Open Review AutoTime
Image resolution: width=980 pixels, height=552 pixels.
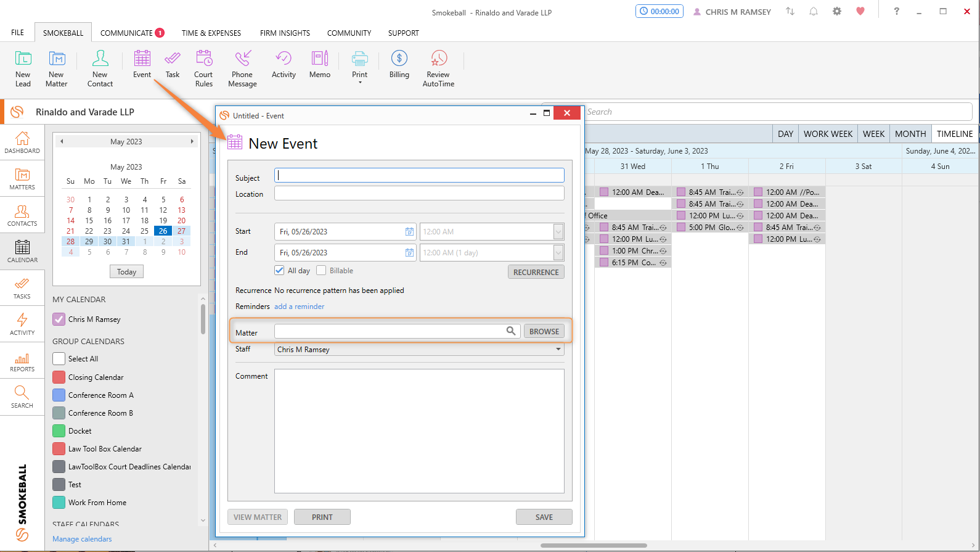point(438,68)
